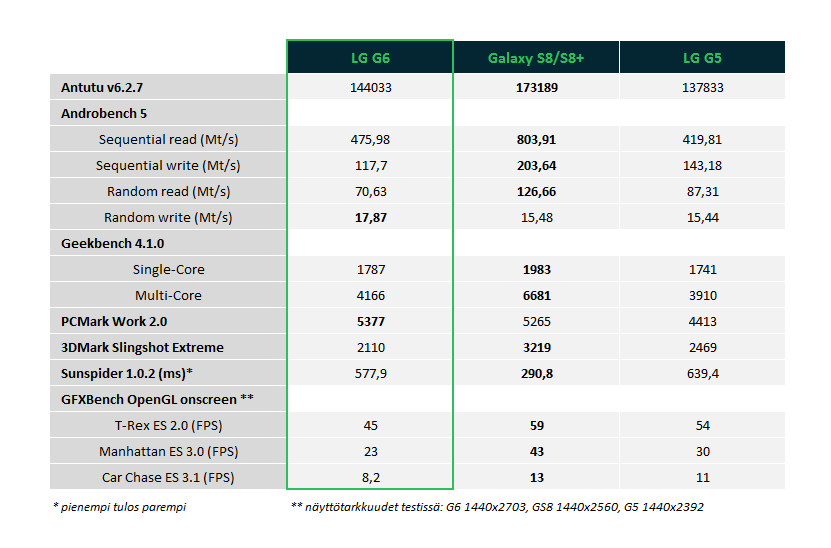
Task: Select the Single-Core score 1983
Action: click(x=536, y=269)
